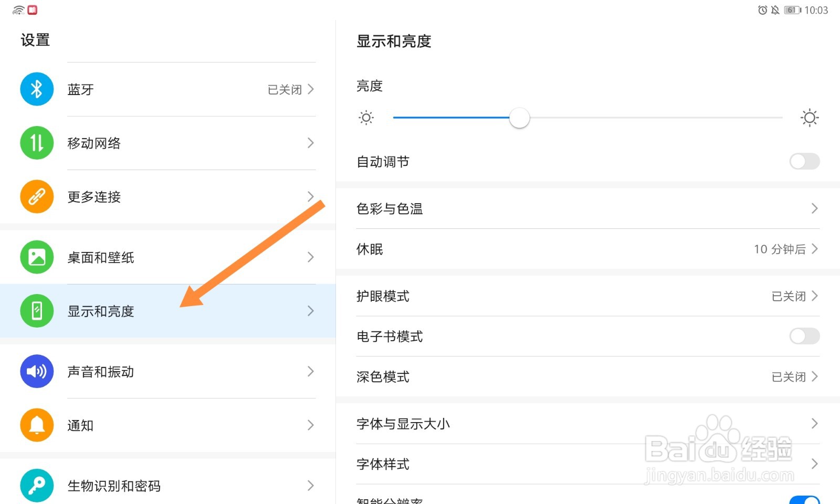Expand the 深色模式 已关闭 setting

(794, 376)
